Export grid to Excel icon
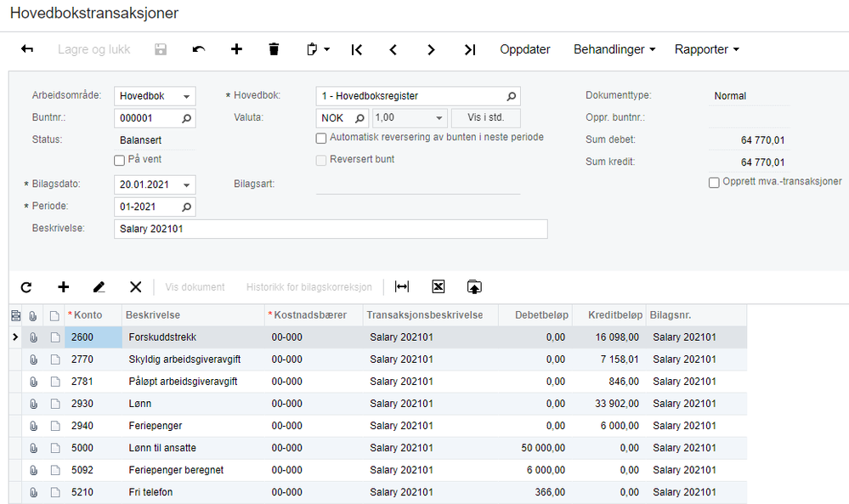 438,287
